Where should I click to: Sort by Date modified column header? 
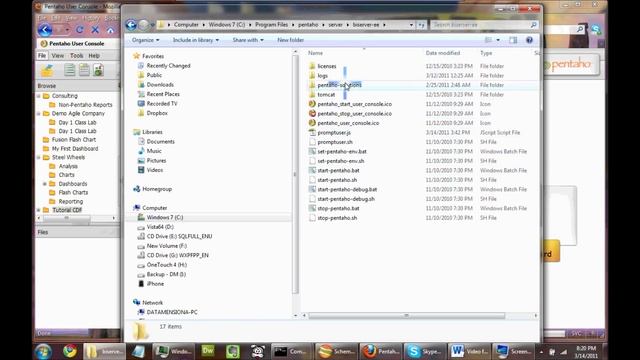(x=443, y=53)
